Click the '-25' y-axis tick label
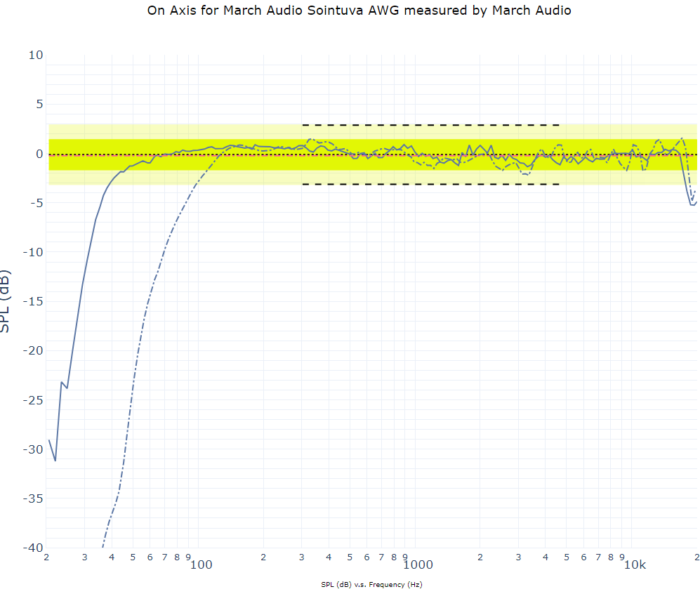 [33, 400]
